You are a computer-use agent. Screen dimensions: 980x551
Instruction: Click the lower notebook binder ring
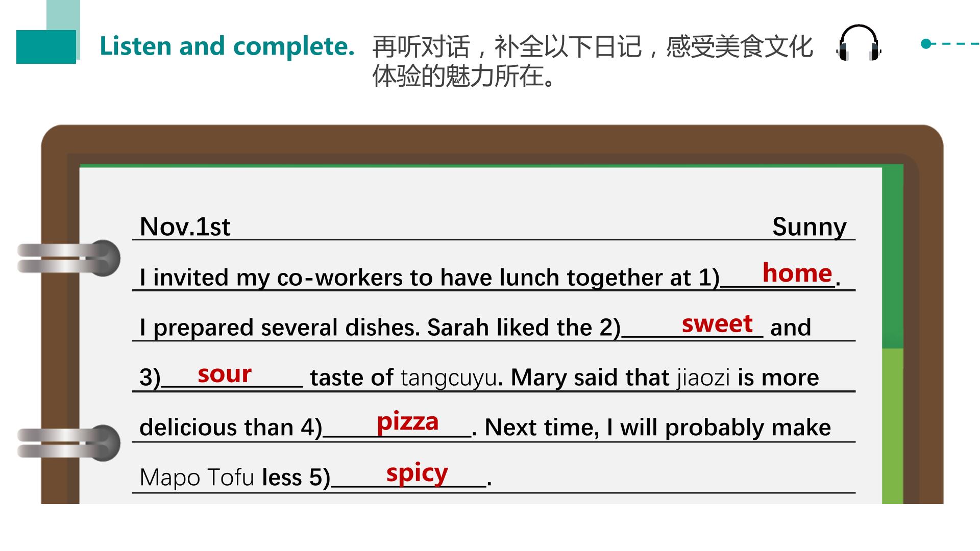[69, 443]
